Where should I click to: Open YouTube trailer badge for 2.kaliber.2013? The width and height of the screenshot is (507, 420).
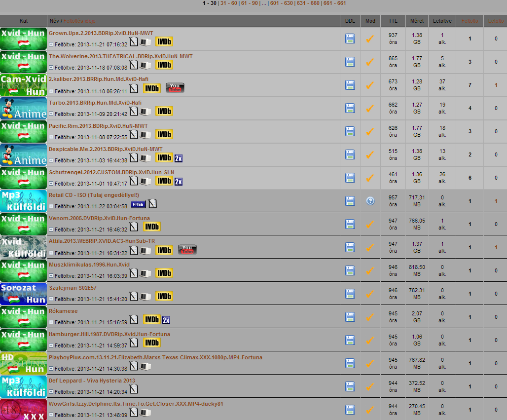(x=175, y=88)
